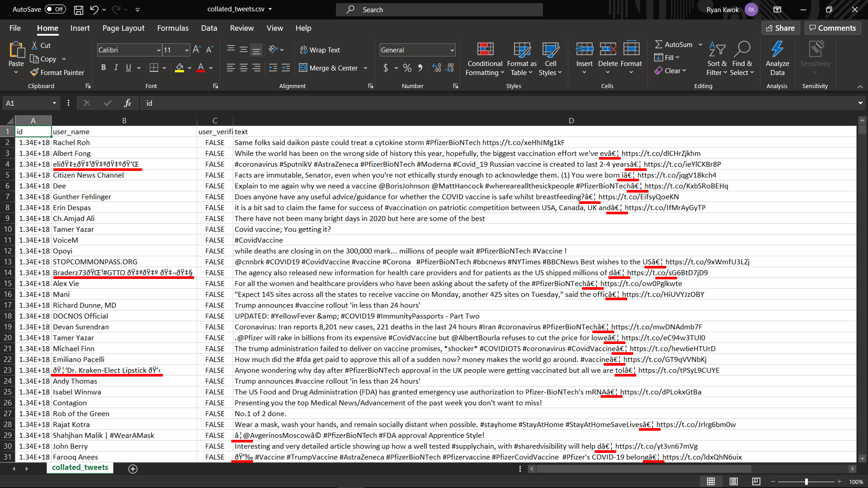Click the new sheet plus icon
The width and height of the screenshot is (868, 488).
tap(133, 468)
